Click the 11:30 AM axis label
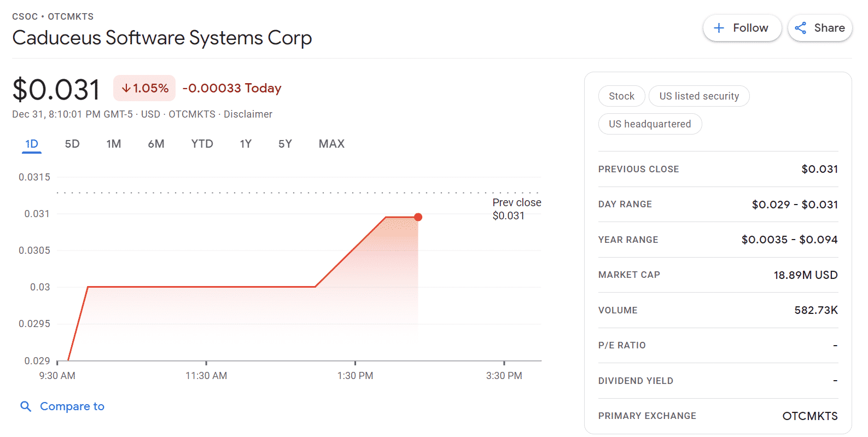This screenshot has width=868, height=437. (x=206, y=376)
